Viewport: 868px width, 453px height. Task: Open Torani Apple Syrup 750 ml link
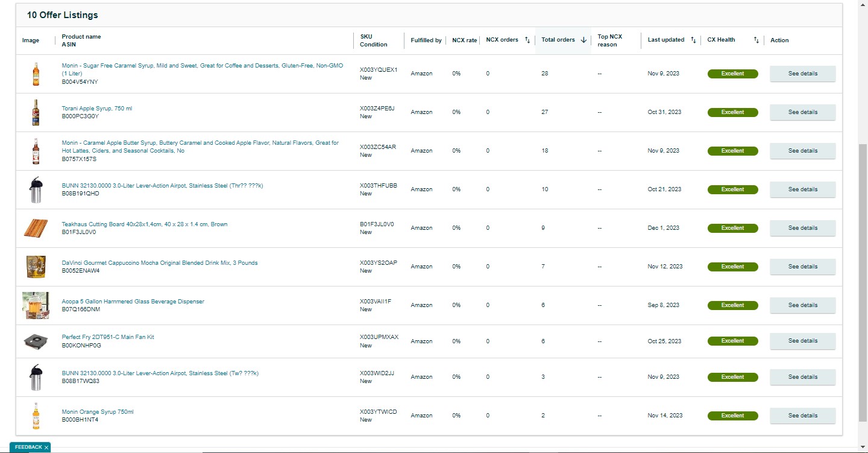tap(97, 109)
